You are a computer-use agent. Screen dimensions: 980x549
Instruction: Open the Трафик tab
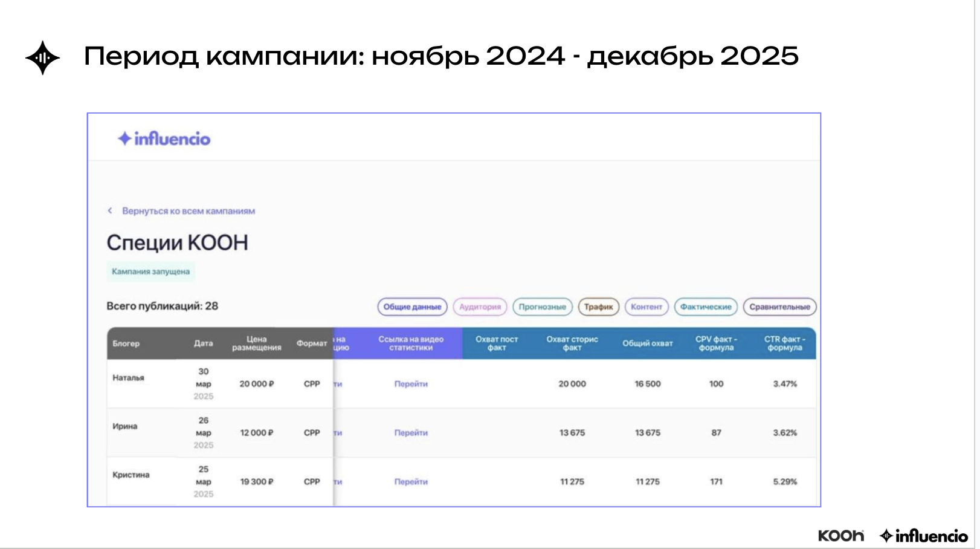pyautogui.click(x=599, y=307)
